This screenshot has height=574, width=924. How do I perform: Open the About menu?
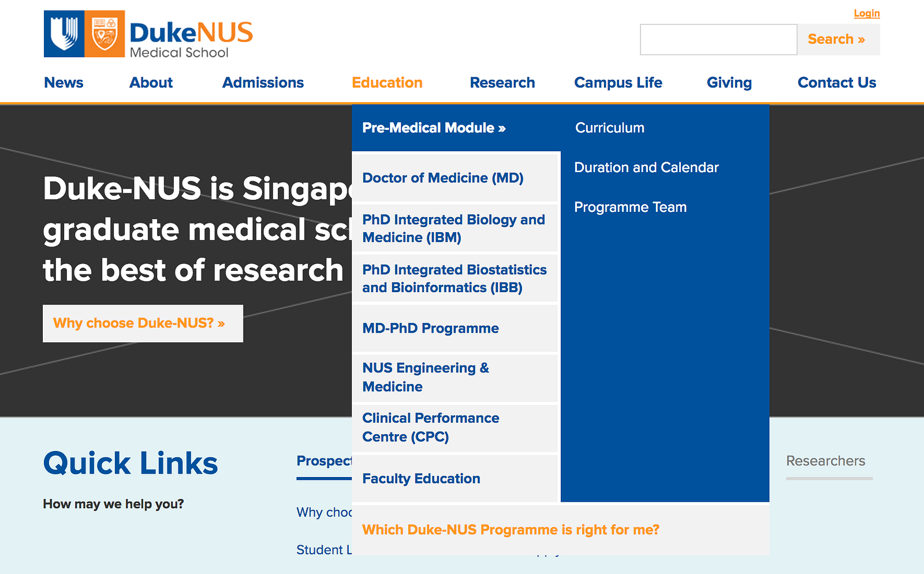point(151,83)
